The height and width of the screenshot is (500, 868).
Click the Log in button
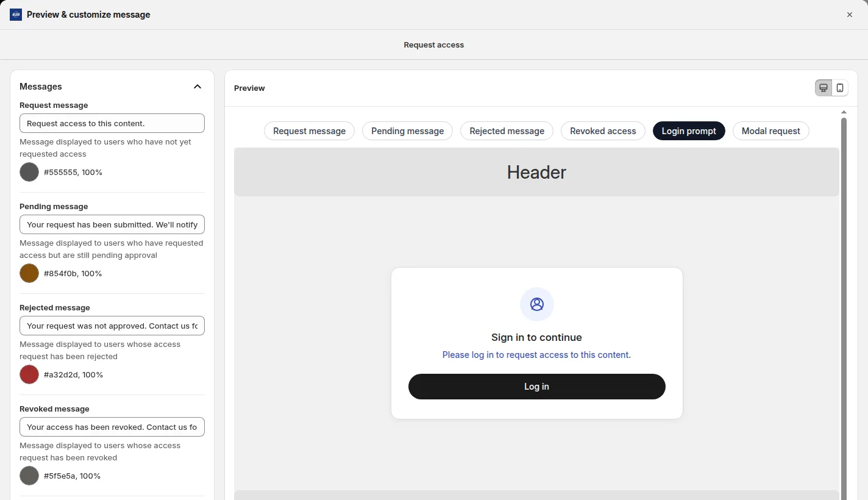coord(537,387)
